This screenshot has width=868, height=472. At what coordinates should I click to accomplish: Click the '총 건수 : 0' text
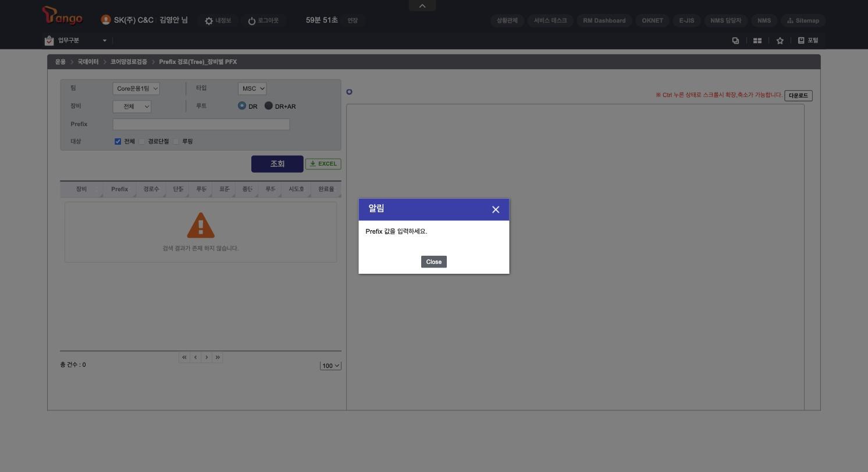73,364
